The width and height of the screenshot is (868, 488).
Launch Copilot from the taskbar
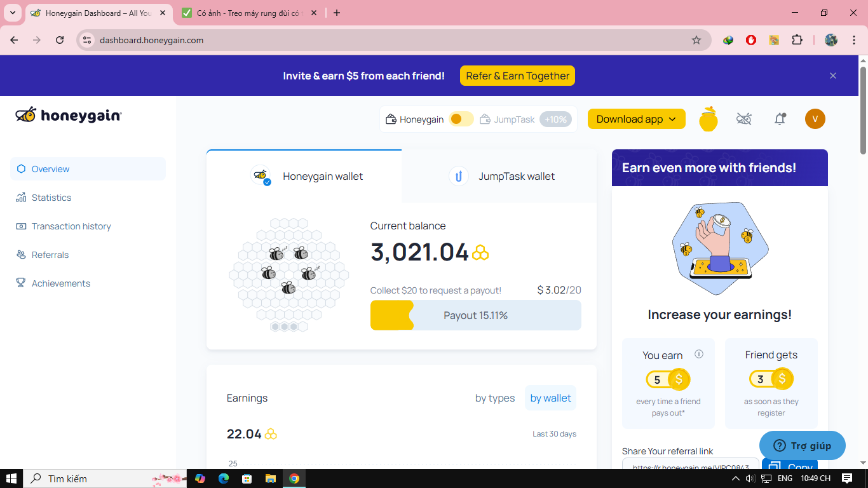coord(200,478)
